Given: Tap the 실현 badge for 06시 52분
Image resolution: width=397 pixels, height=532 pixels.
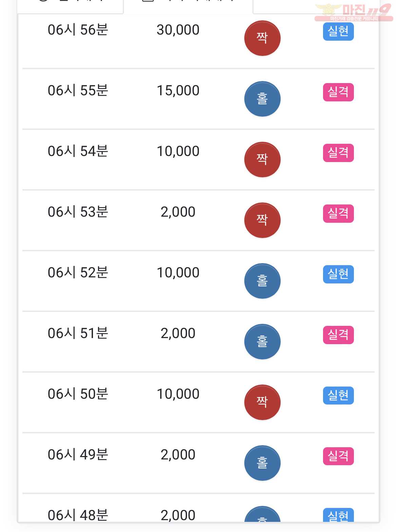Looking at the screenshot, I should [338, 274].
